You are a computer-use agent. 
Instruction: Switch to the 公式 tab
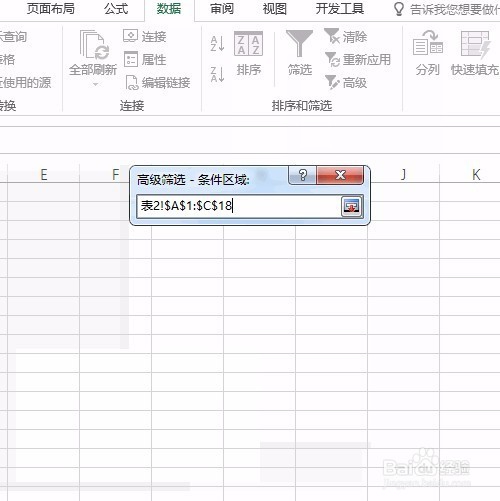click(x=116, y=9)
